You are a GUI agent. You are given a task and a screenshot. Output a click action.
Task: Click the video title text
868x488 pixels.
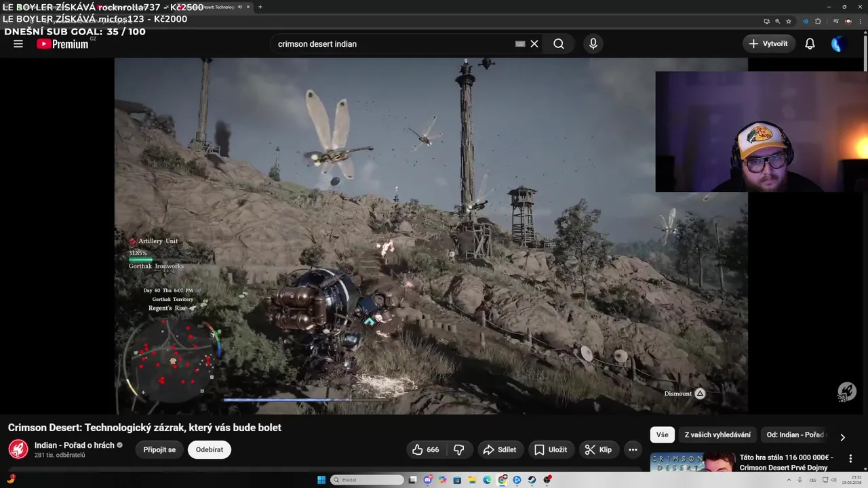(144, 428)
